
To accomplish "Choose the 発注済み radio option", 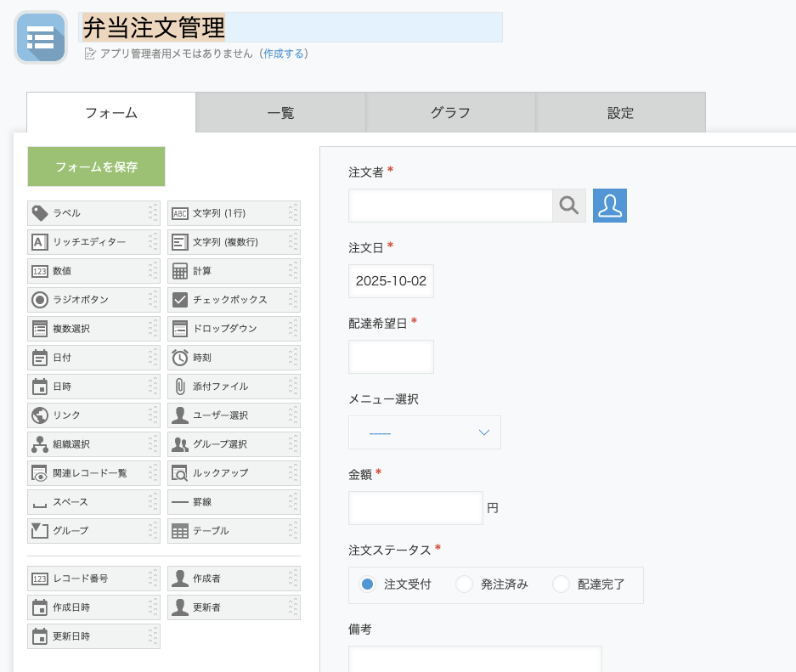I will [464, 584].
